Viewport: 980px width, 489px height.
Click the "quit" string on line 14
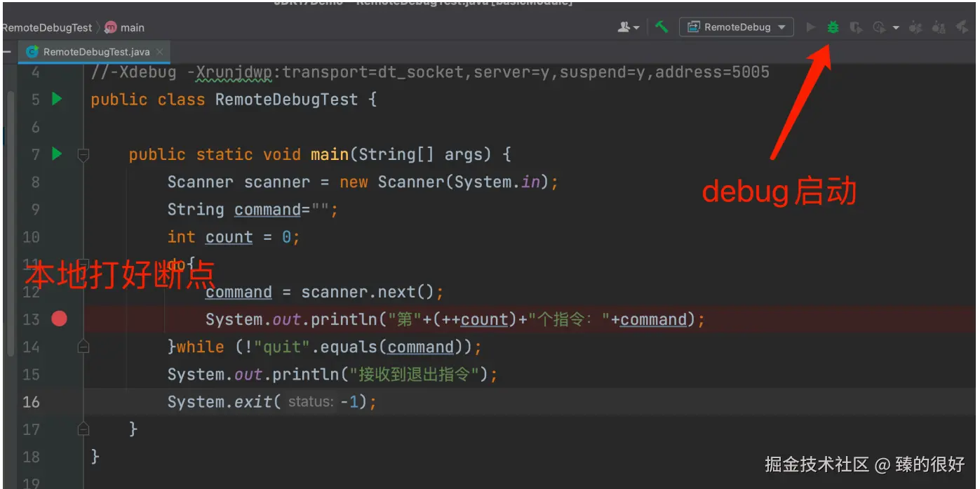[x=281, y=347]
